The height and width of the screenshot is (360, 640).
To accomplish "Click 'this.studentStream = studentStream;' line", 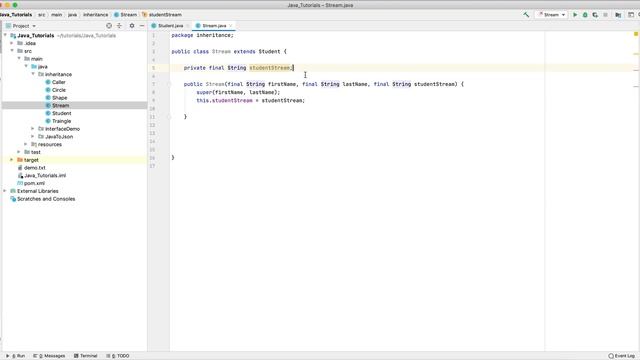I will [x=251, y=100].
